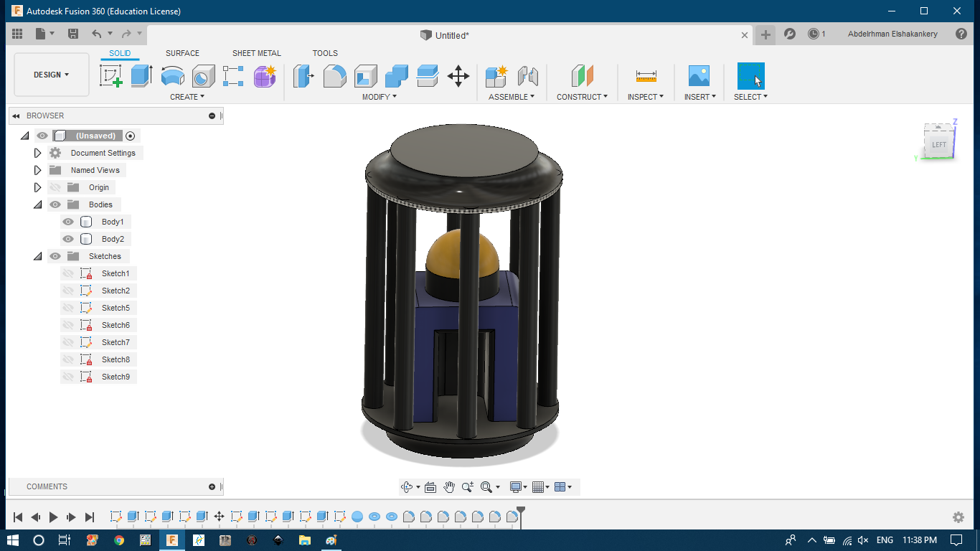Switch to the SHEET METAL tab
980x551 pixels.
tap(257, 53)
